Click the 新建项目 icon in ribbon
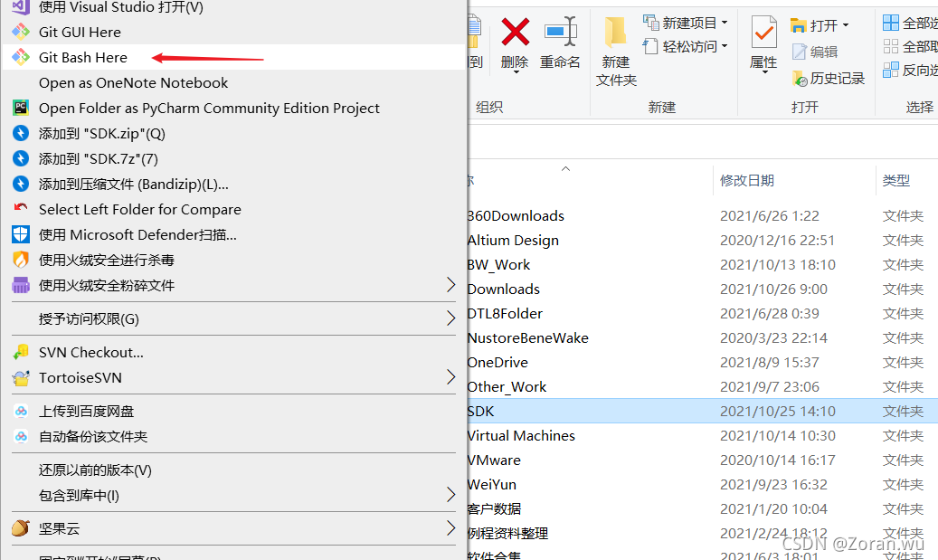The height and width of the screenshot is (560, 938). pyautogui.click(x=651, y=23)
